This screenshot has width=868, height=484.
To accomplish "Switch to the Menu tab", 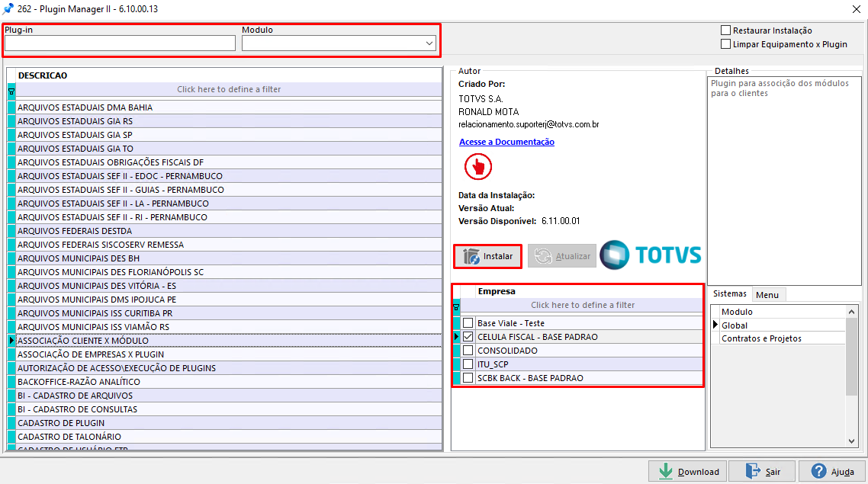I will 767,295.
